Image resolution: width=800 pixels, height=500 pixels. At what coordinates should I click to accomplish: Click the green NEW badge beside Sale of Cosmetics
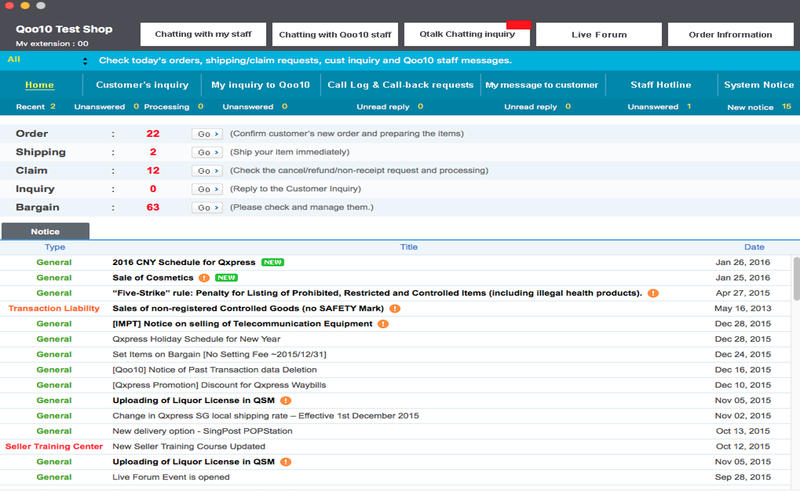(x=226, y=277)
